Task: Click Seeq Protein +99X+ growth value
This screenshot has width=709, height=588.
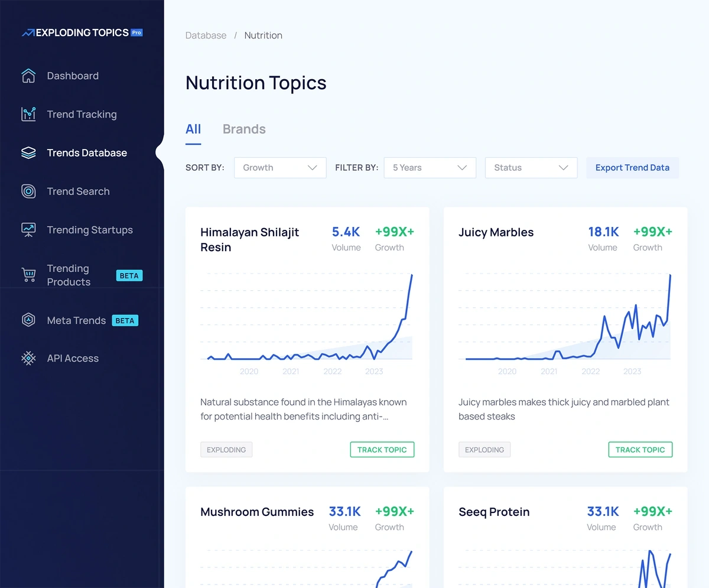Action: (x=652, y=511)
